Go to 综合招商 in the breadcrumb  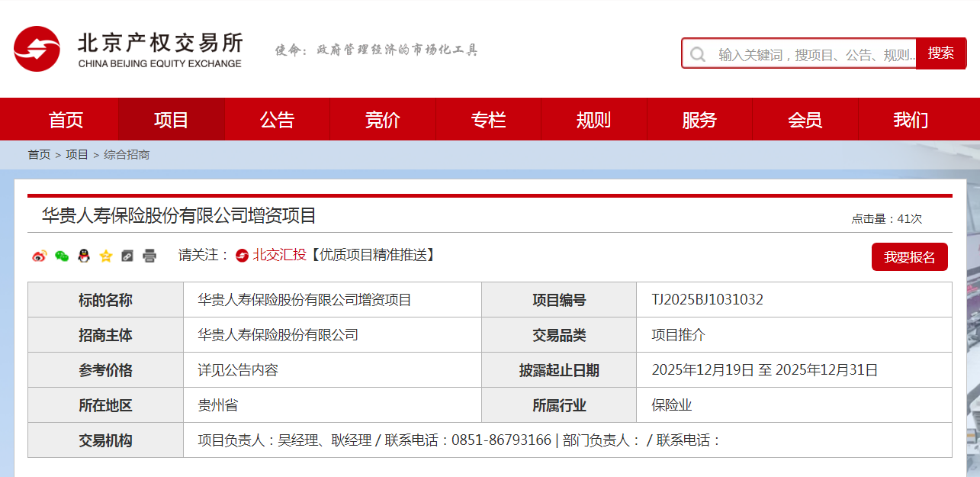click(127, 155)
